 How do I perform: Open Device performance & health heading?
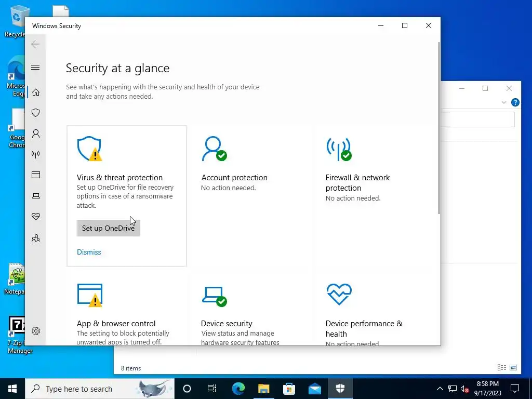pos(364,328)
